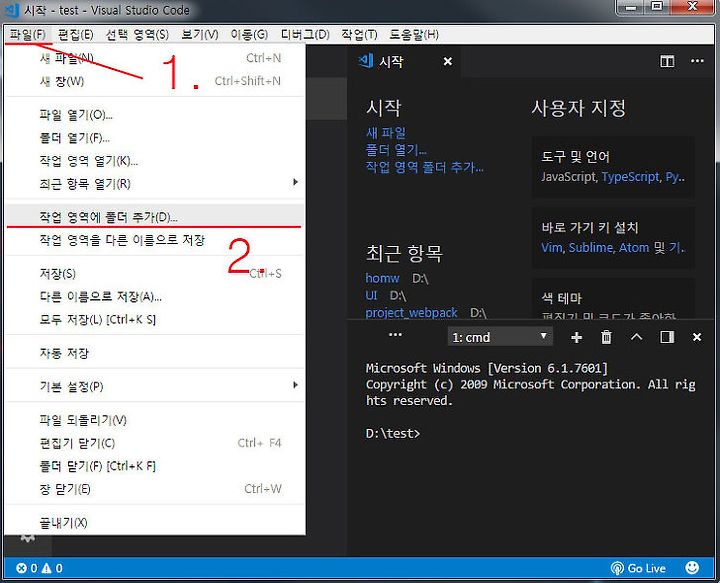720x583 pixels.
Task: Open recent project UI
Action: click(371, 295)
